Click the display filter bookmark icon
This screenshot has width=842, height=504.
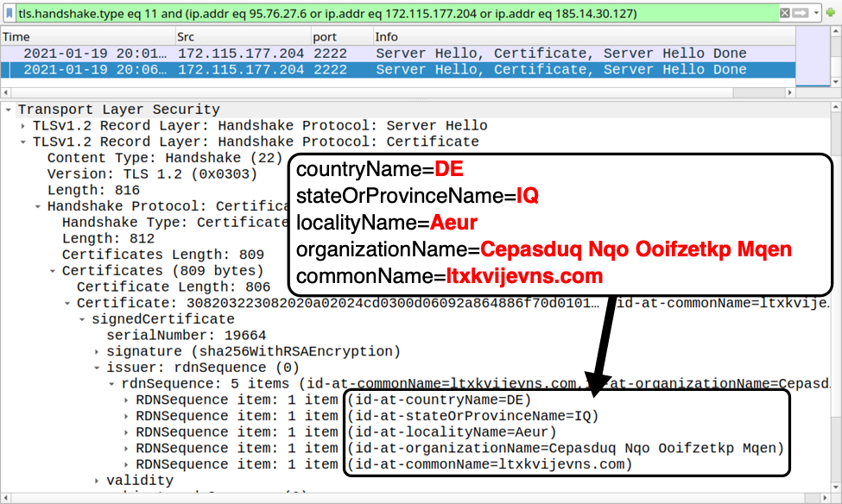9,13
